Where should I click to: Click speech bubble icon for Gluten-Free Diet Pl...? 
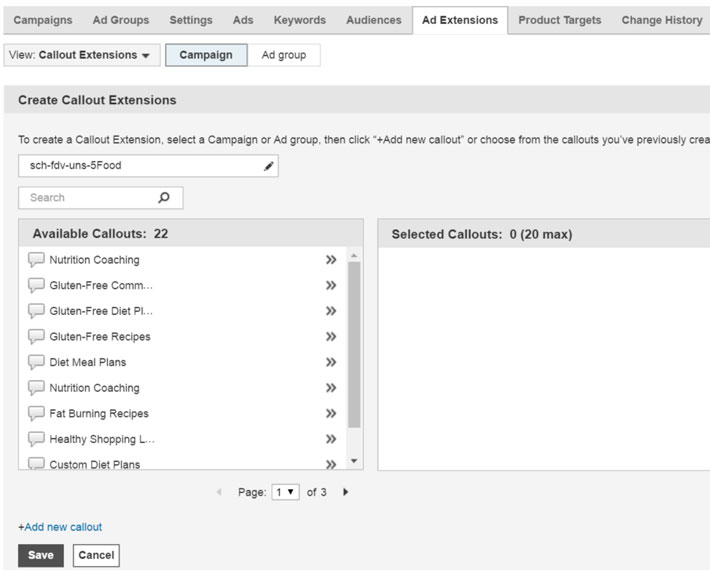36,311
